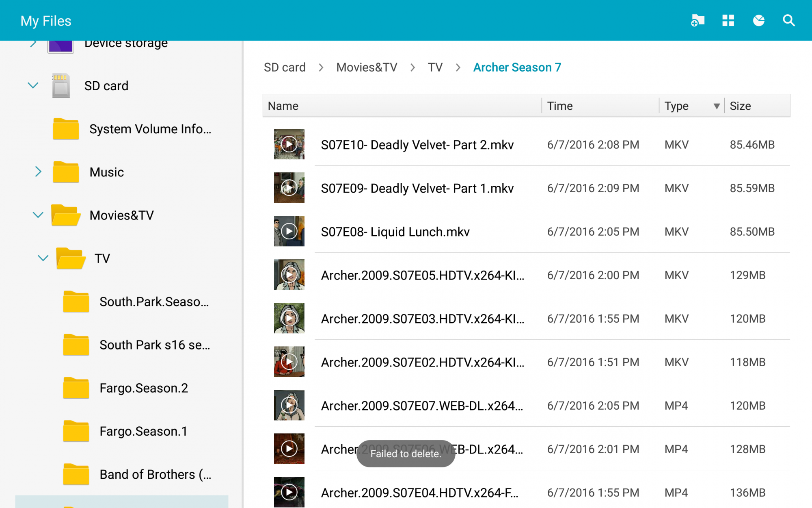Collapse the Movies&TV folder node
The width and height of the screenshot is (812, 508).
pyautogui.click(x=38, y=215)
